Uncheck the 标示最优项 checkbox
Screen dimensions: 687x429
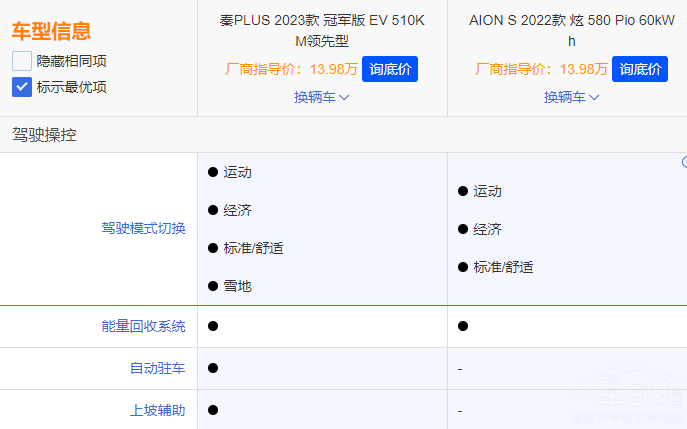pos(22,86)
